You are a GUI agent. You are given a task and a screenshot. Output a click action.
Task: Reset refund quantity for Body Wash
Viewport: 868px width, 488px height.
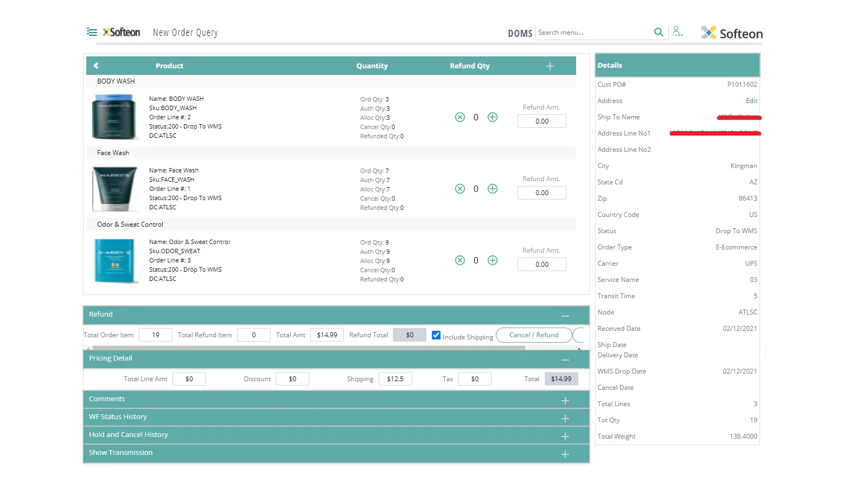tap(460, 117)
